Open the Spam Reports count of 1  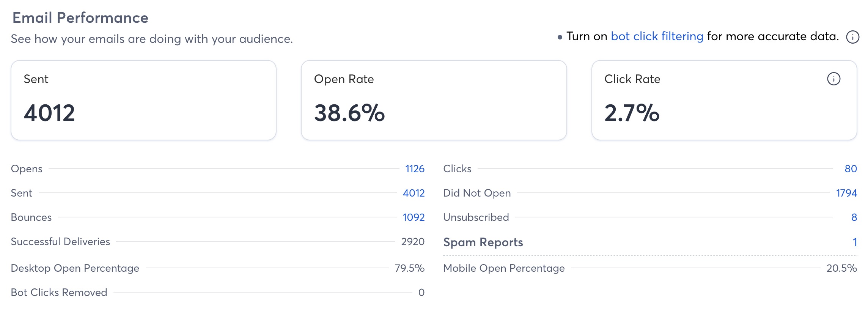click(855, 242)
